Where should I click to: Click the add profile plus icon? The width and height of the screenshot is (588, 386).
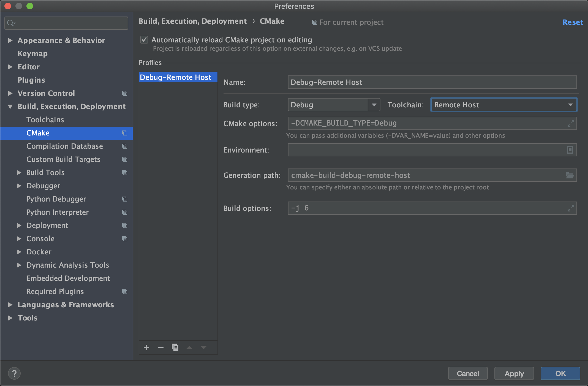pos(146,347)
